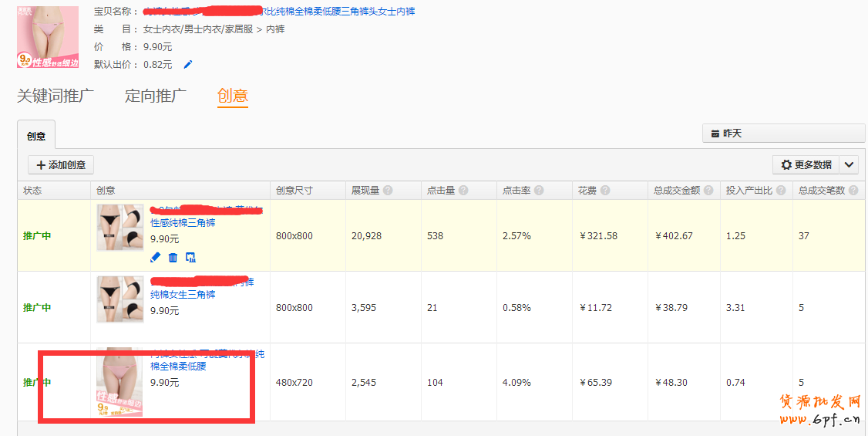
Task: Click the pencil icon beside 默认出价
Action: (x=188, y=65)
